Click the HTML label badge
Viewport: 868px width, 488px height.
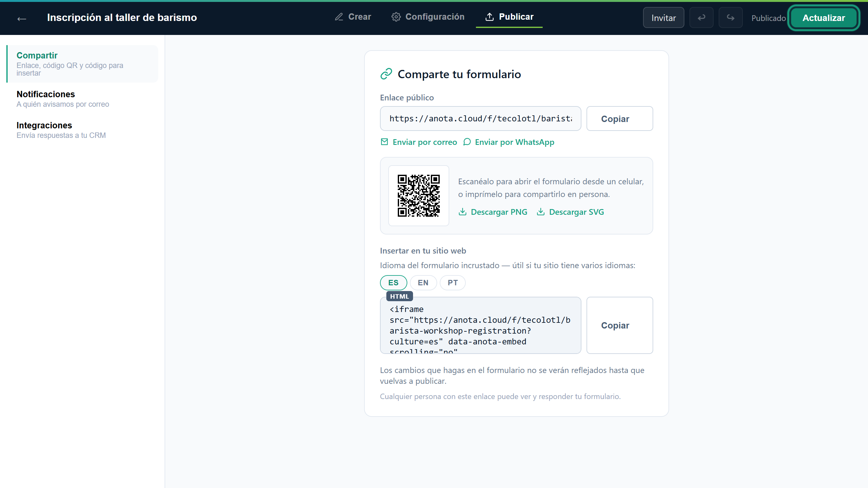point(399,296)
